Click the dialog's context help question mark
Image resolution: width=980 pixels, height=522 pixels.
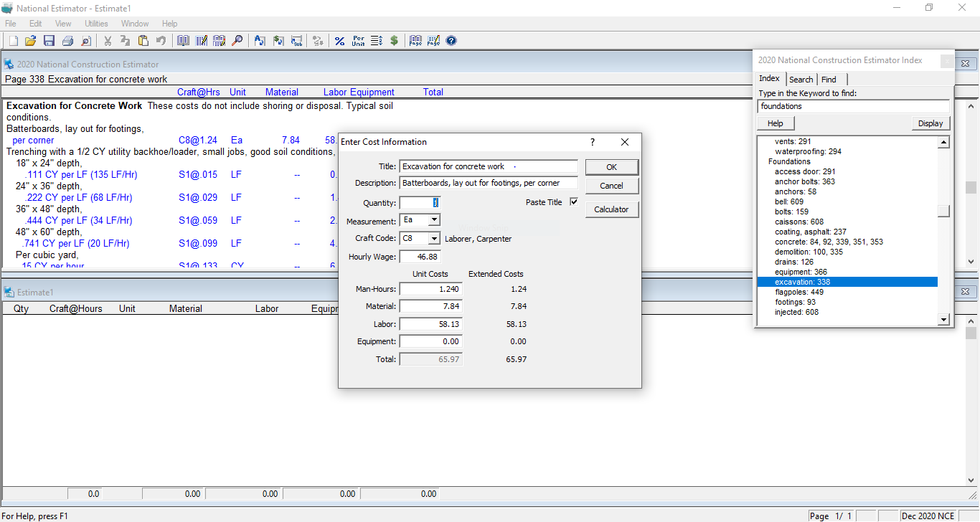tap(593, 142)
